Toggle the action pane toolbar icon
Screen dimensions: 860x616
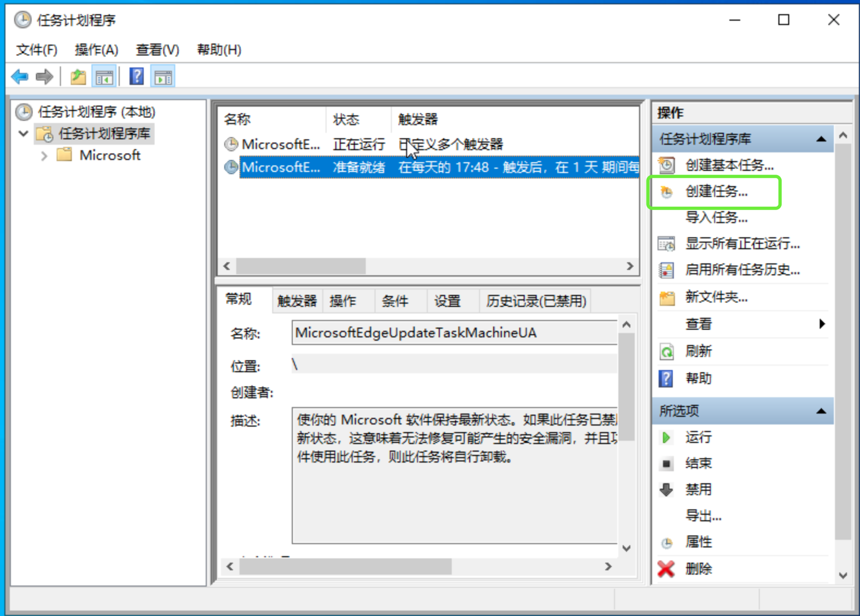[163, 77]
